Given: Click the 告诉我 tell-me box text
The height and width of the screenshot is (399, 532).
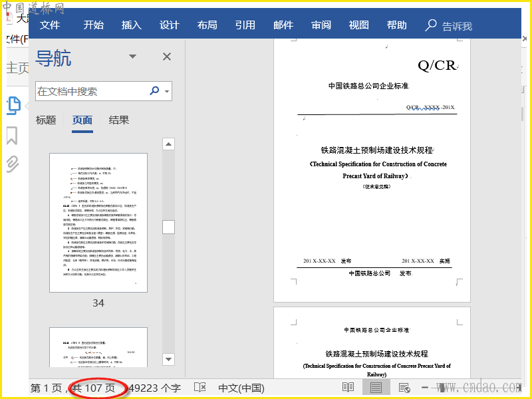Looking at the screenshot, I should point(457,26).
